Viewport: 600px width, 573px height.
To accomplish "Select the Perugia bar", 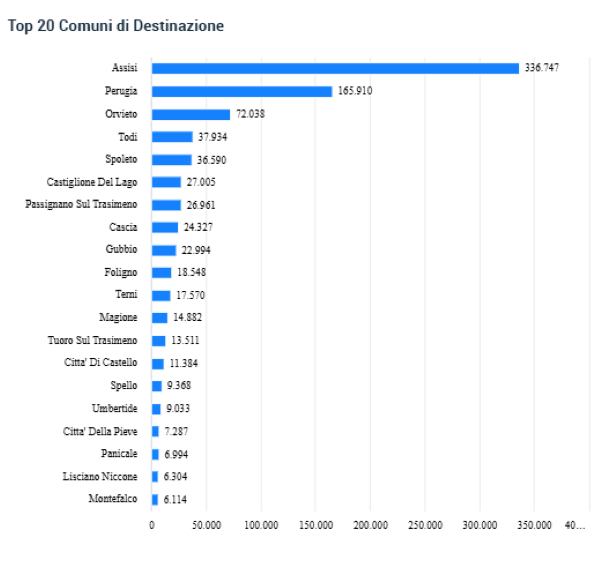I will [x=241, y=91].
